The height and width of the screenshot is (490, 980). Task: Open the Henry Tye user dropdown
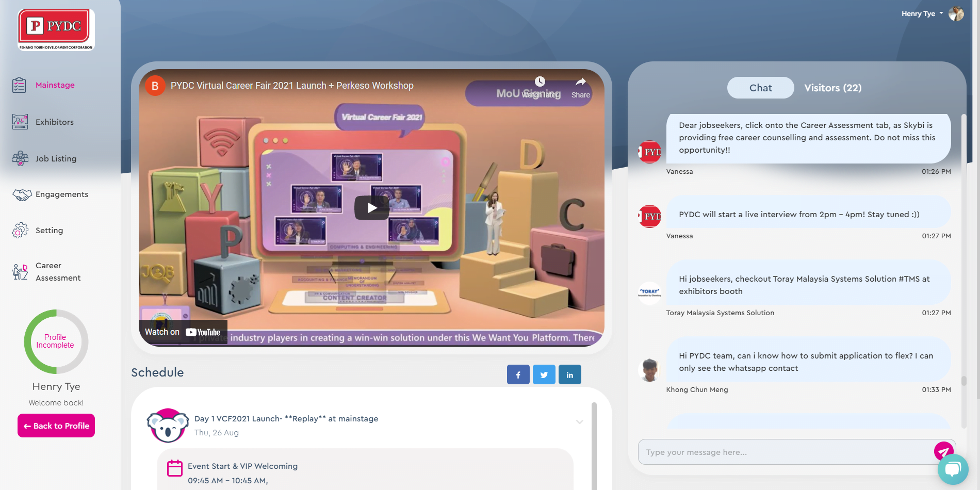[922, 14]
